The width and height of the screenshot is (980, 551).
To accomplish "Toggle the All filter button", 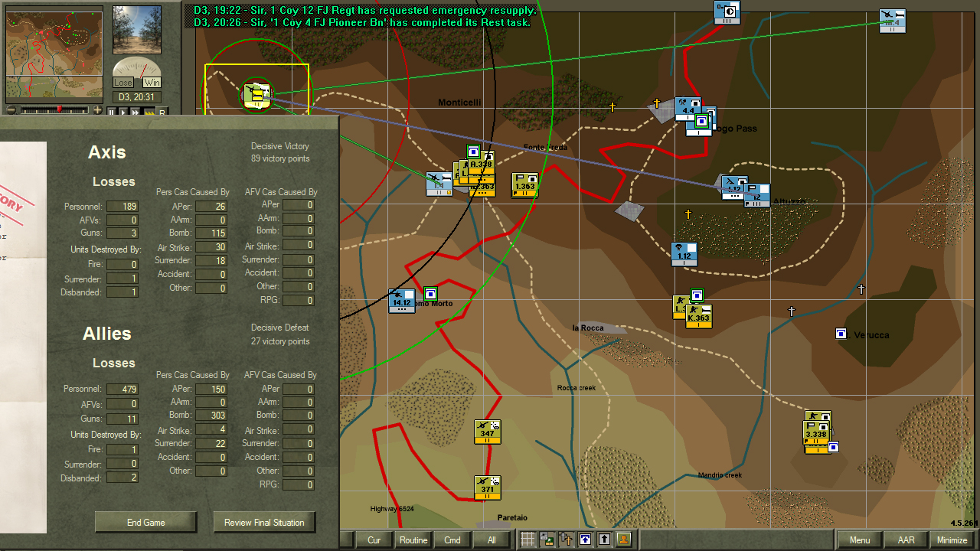I will (x=492, y=540).
